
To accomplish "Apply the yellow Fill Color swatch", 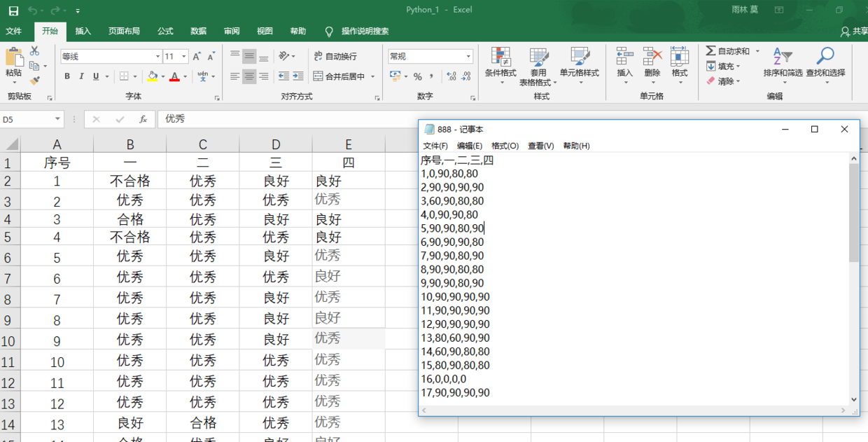I will click(153, 76).
